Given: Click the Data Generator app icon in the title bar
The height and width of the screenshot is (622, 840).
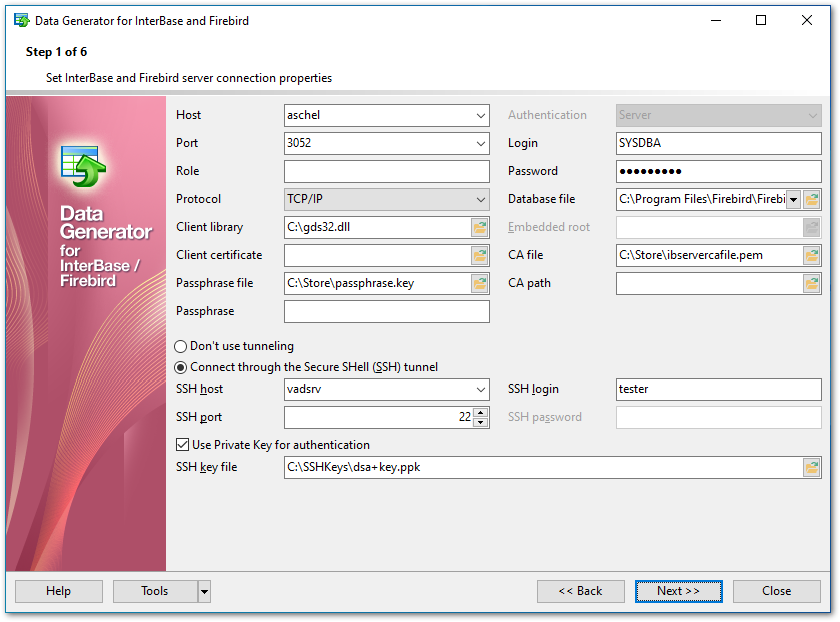Looking at the screenshot, I should coord(21,20).
